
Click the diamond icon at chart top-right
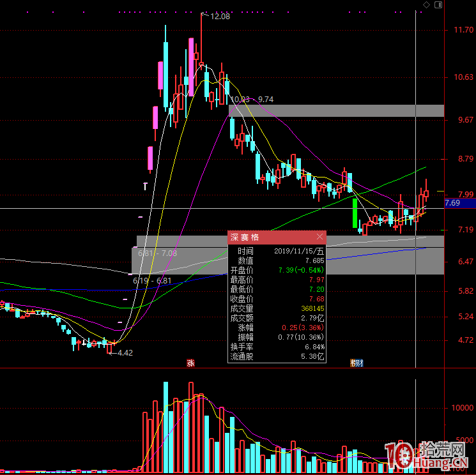(427, 4)
